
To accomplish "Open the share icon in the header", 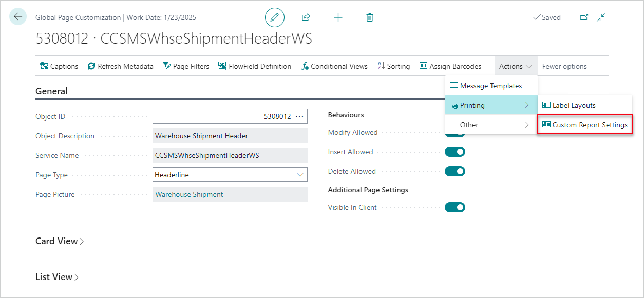I will [x=306, y=17].
